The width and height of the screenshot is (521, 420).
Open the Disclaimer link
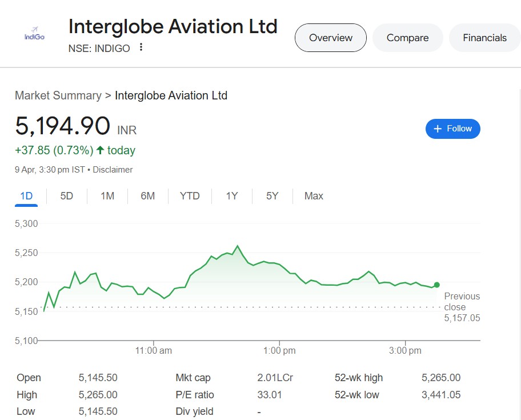[x=113, y=170]
